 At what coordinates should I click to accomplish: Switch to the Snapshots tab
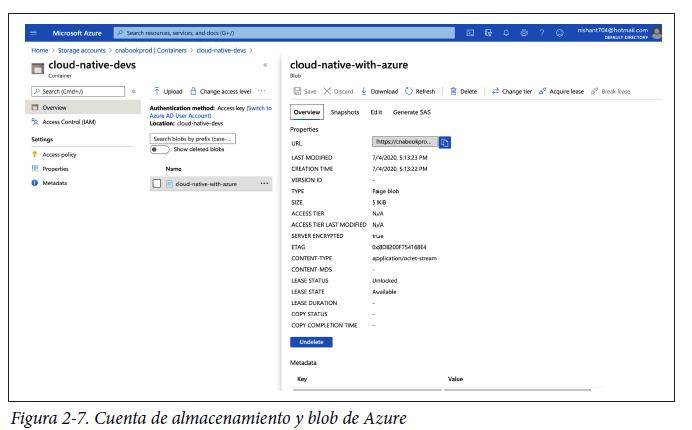point(344,112)
